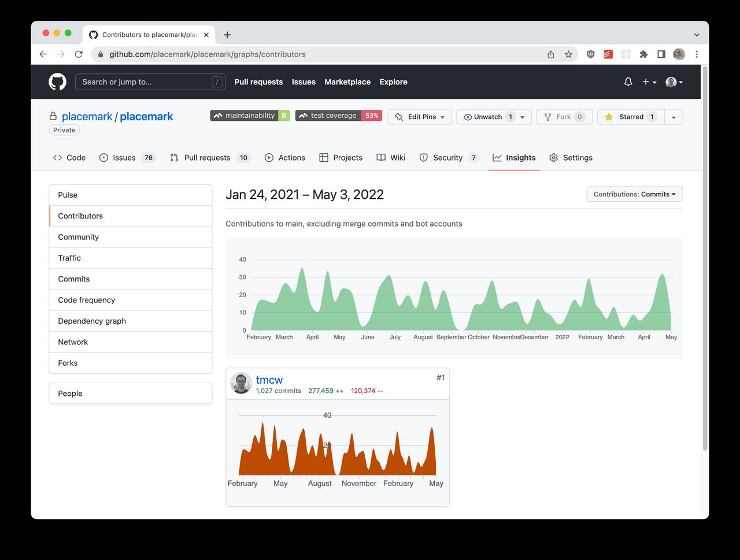Click the lock icon beside the repository name
This screenshot has width=740, height=560.
coord(52,116)
